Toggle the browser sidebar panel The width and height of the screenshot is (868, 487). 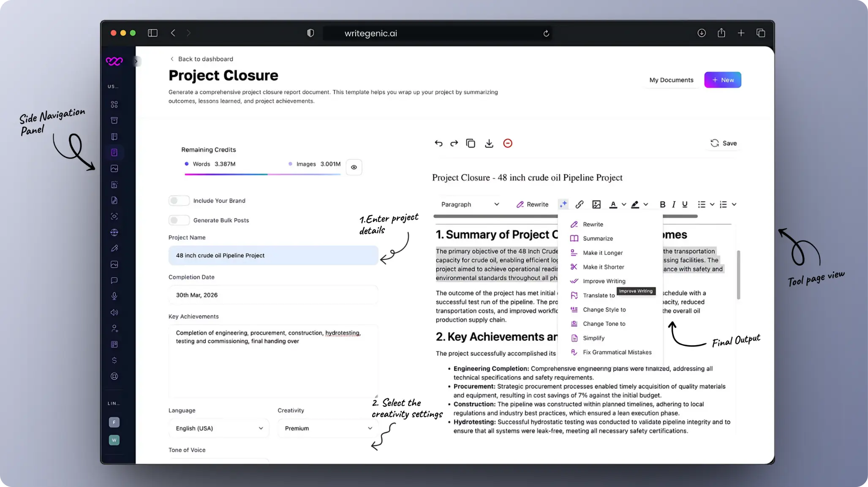pyautogui.click(x=152, y=33)
